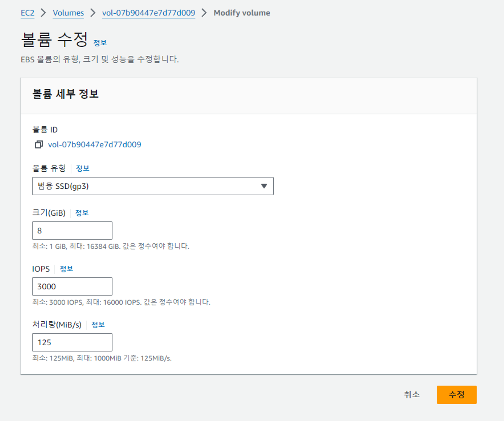Click breadcrumb chevron after EC2

click(x=43, y=13)
